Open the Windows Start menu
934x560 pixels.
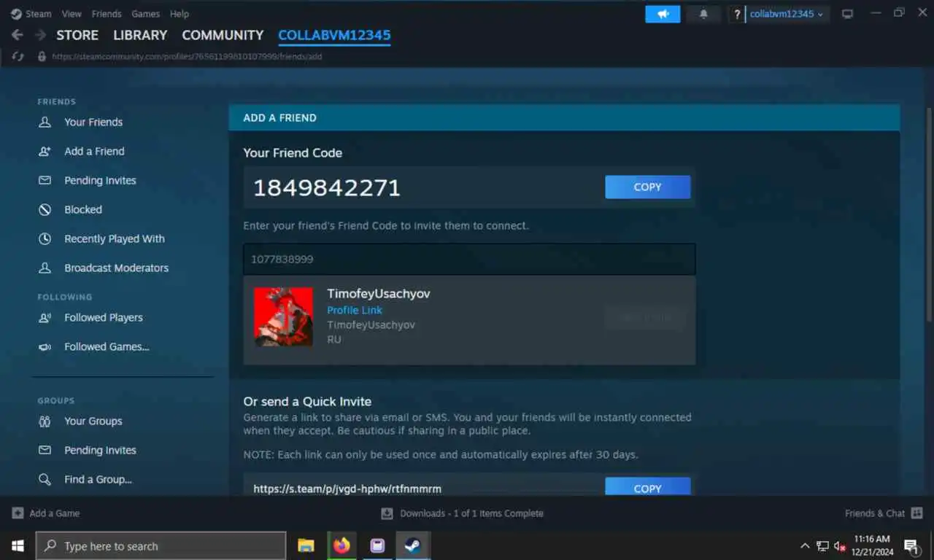point(18,545)
